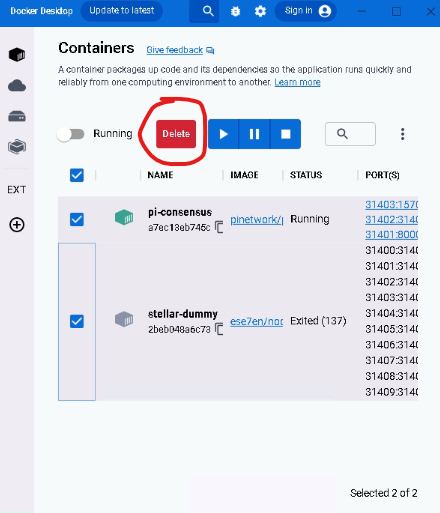Viewport: 440px width, 513px height.
Task: Click the EXT extensions label in the sidebar
Action: point(17,190)
